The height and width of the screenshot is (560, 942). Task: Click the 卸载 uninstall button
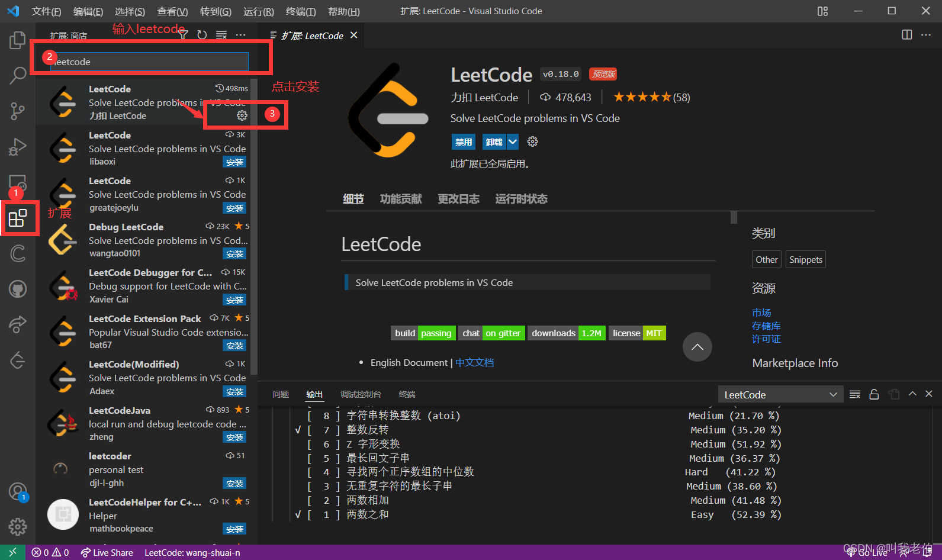[494, 141]
